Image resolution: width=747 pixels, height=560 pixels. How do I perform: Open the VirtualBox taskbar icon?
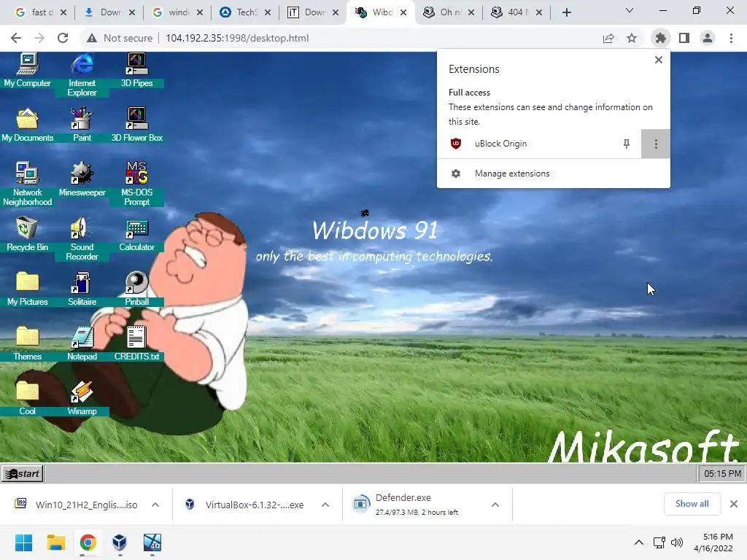[x=120, y=542]
